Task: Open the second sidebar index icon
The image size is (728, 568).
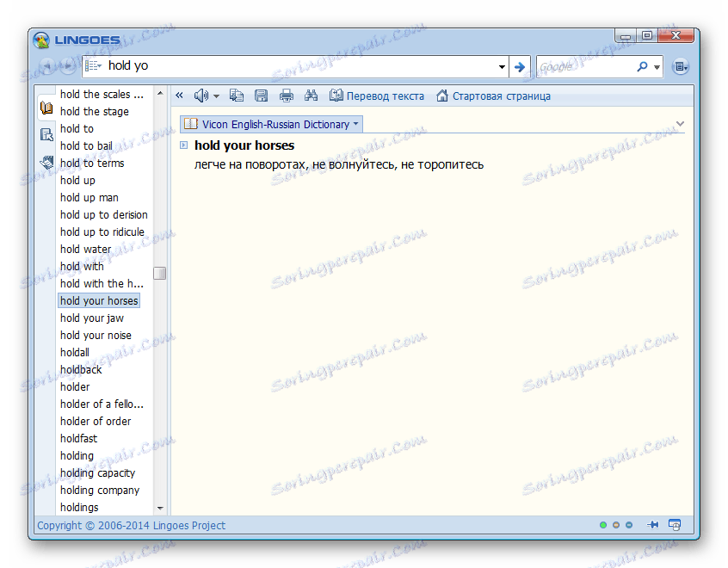Action: coord(46,135)
